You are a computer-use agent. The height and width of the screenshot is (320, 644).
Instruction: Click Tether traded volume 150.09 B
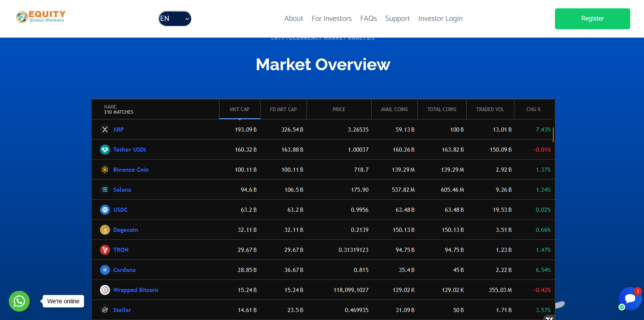coord(501,150)
